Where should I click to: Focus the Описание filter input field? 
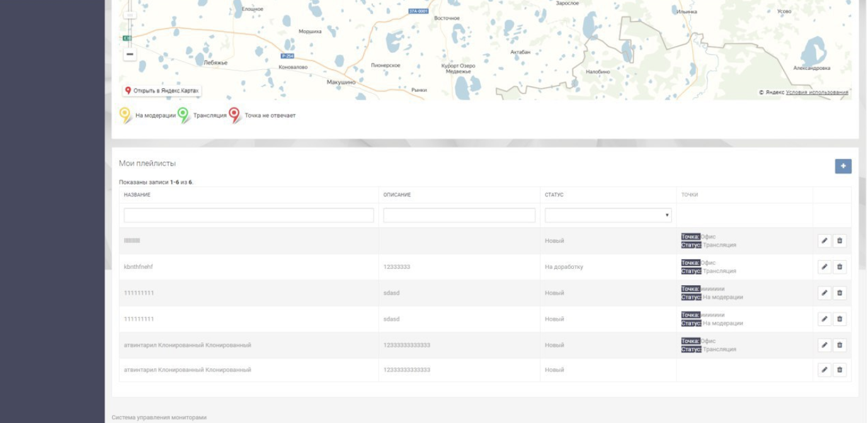(x=459, y=215)
